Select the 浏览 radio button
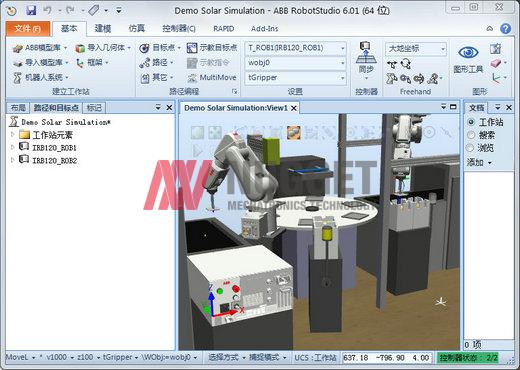This screenshot has width=520, height=370. coord(470,148)
